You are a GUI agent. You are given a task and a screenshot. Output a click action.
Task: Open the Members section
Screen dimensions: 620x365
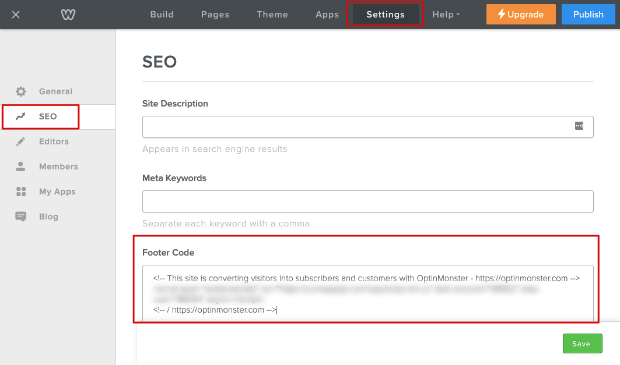(x=58, y=166)
